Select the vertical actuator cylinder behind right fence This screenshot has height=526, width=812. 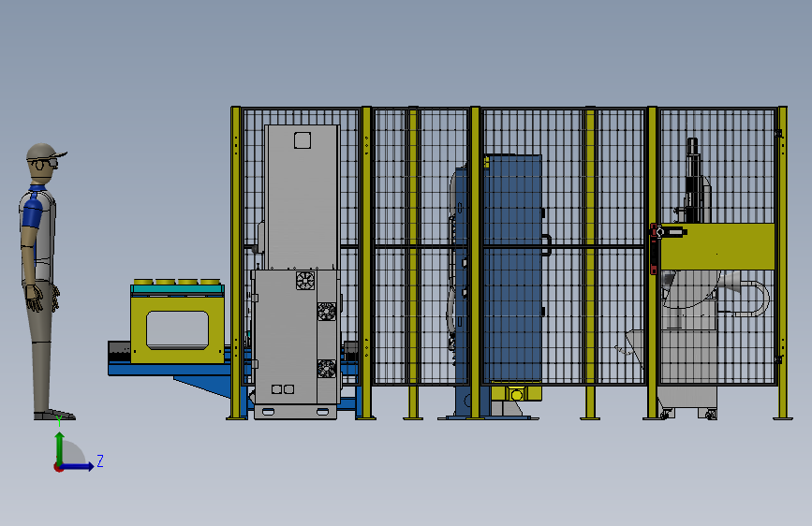(692, 180)
